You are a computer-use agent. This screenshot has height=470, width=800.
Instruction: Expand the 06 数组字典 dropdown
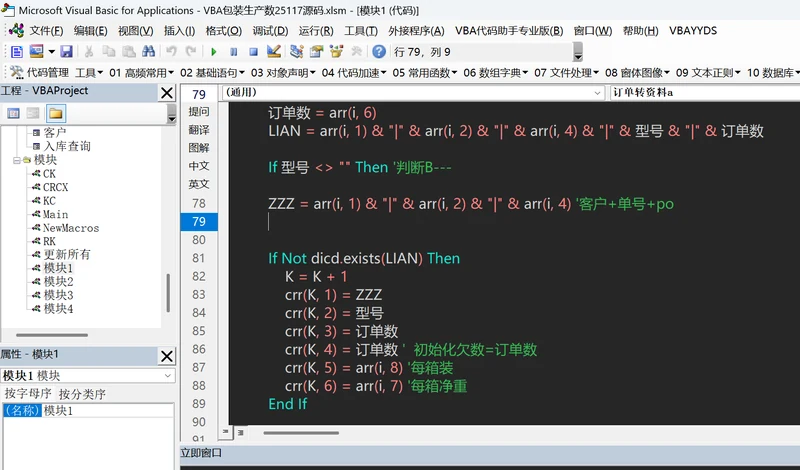coord(496,73)
